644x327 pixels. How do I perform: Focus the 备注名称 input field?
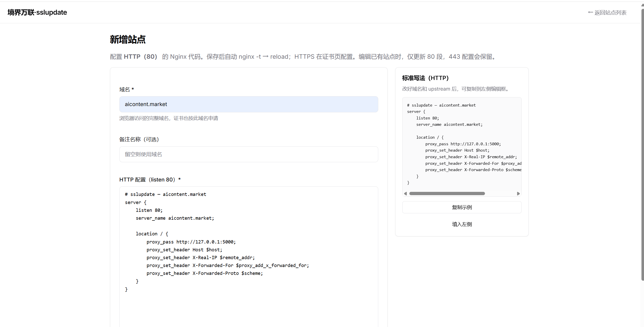249,154
